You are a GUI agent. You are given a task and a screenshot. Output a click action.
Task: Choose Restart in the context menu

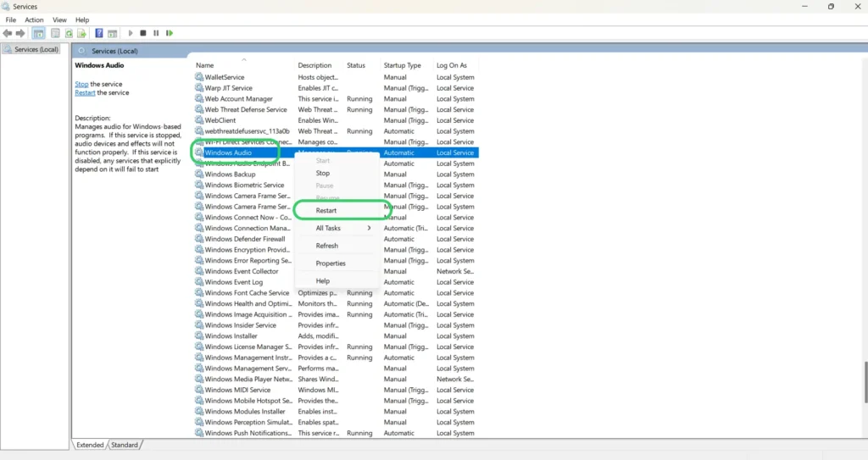coord(337,210)
